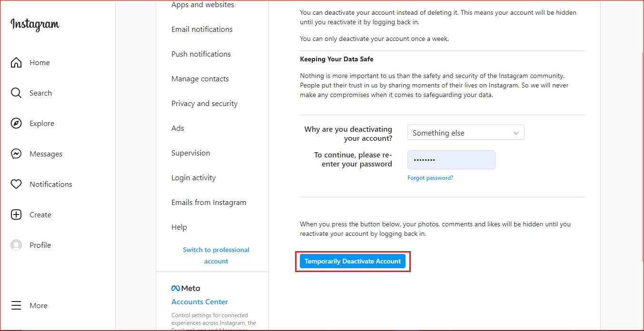644x331 pixels.
Task: Select Privacy and security settings
Action: (204, 104)
